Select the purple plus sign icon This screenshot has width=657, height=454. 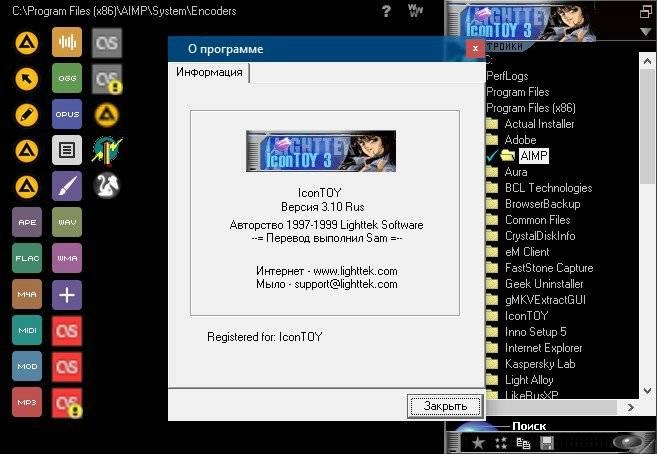point(67,294)
